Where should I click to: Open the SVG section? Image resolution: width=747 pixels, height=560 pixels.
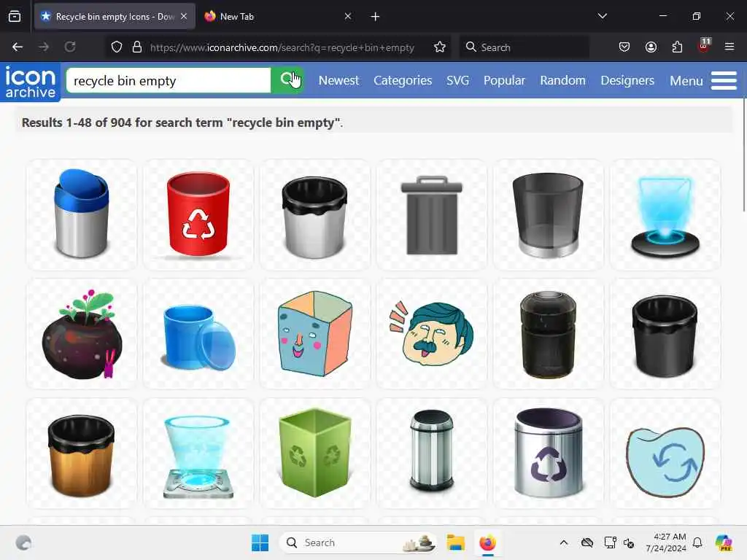pyautogui.click(x=457, y=80)
